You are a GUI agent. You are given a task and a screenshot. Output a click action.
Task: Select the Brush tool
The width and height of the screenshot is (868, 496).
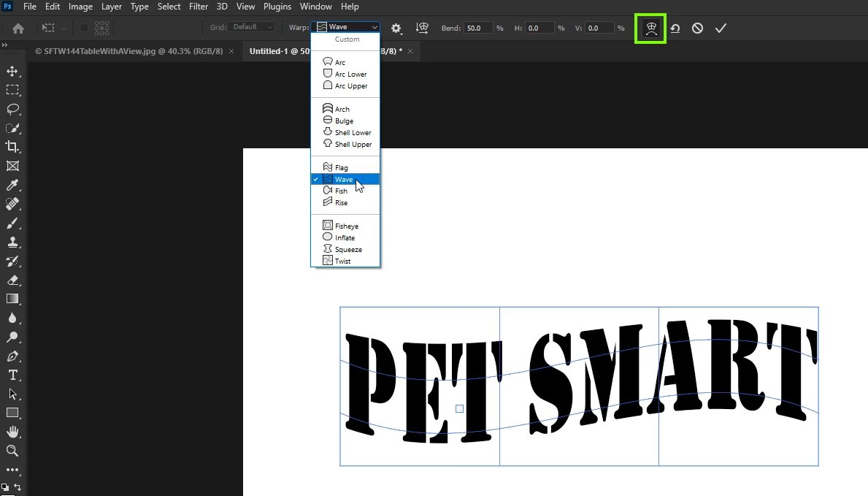pos(12,223)
